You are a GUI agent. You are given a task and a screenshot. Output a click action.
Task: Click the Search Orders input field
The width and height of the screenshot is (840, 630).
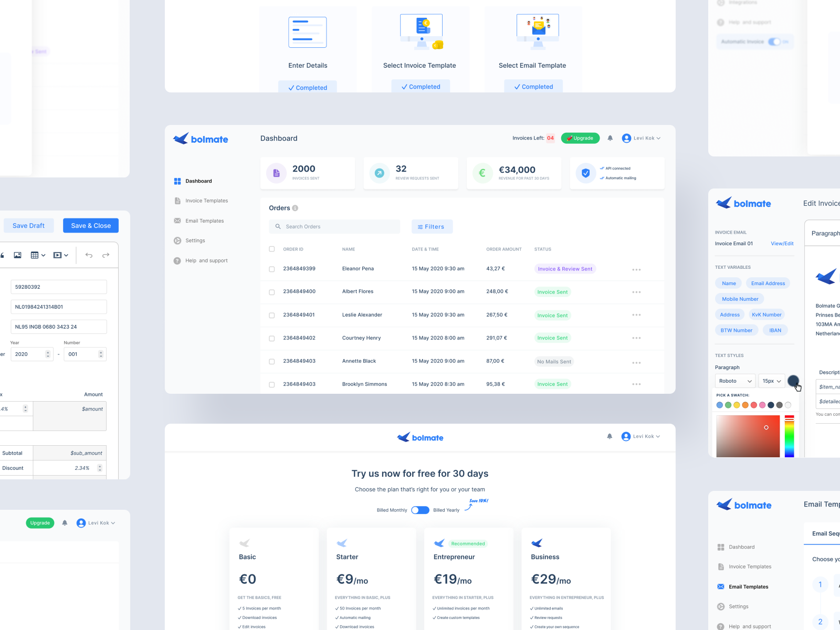click(x=334, y=226)
